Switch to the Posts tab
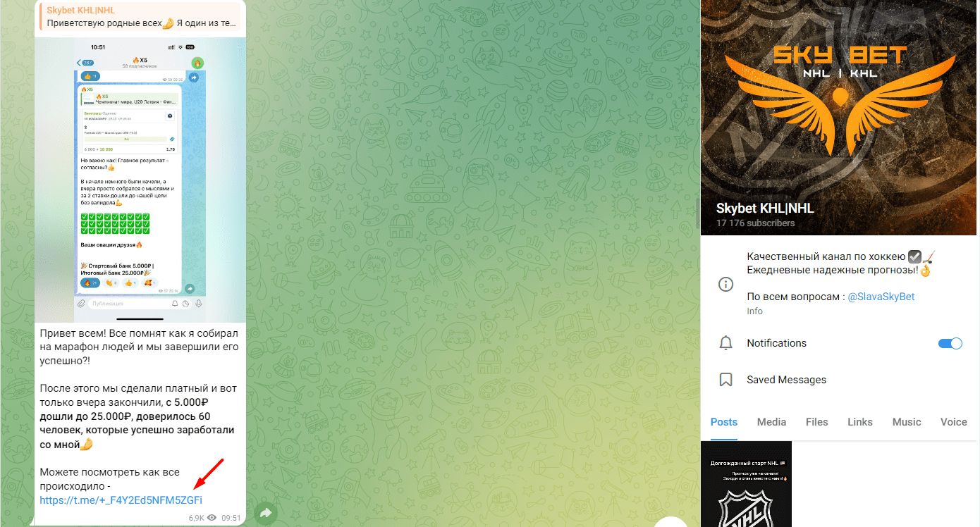Viewport: 980px width, 527px height. (x=724, y=422)
